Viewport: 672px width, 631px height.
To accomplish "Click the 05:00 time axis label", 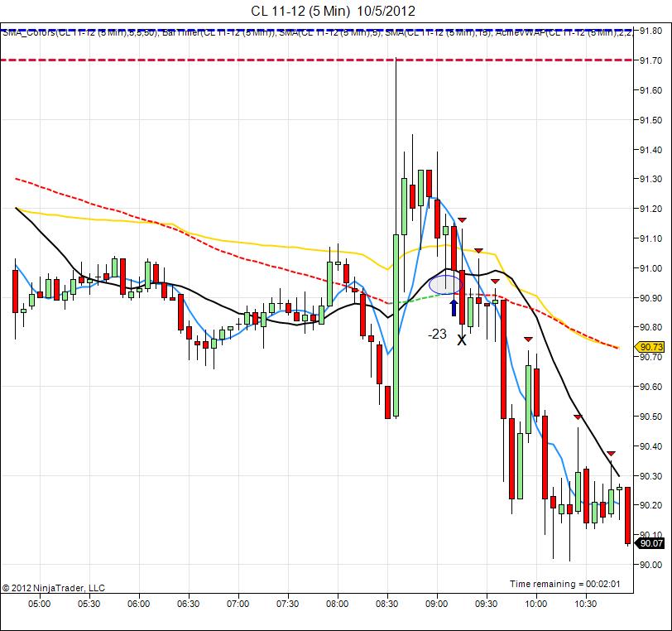I will point(40,604).
